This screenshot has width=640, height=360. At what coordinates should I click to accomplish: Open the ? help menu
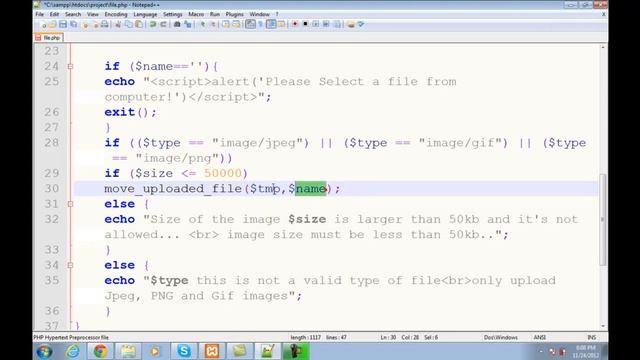277,14
